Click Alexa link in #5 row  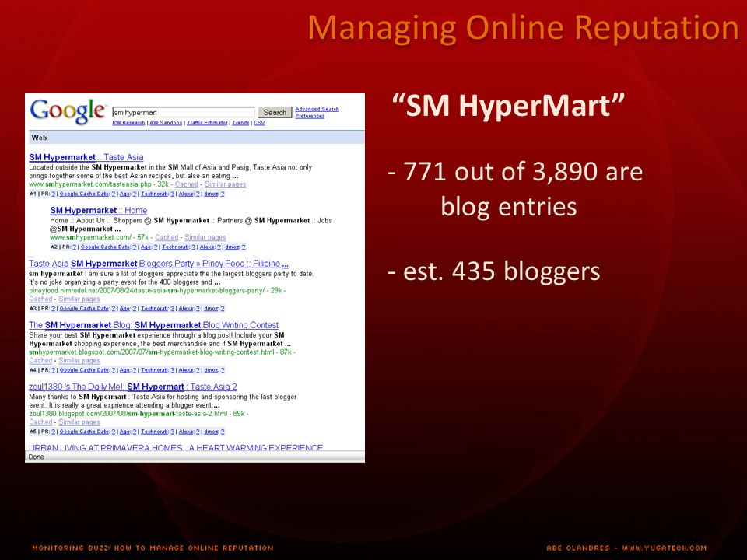tap(186, 432)
